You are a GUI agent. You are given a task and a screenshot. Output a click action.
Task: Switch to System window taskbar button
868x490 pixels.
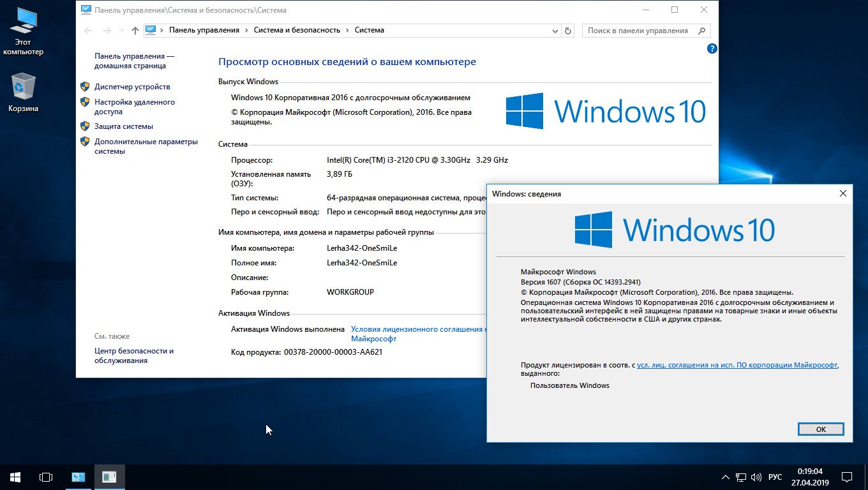pyautogui.click(x=79, y=477)
